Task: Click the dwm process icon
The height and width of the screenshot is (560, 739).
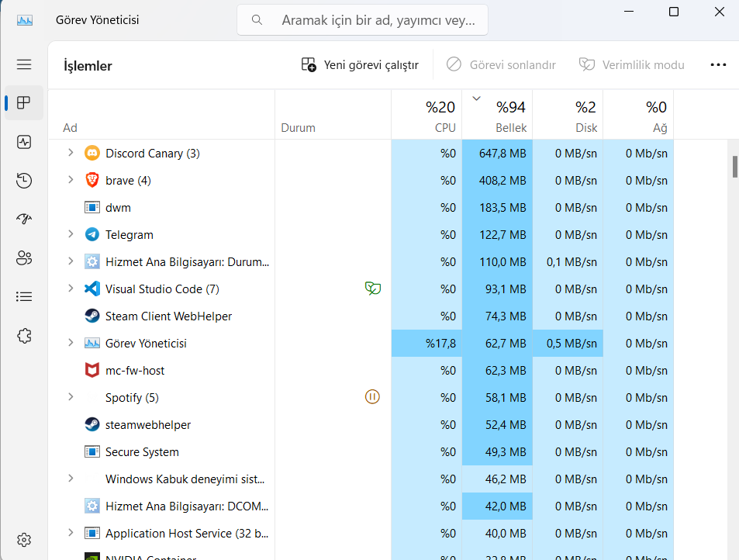Action: tap(92, 207)
